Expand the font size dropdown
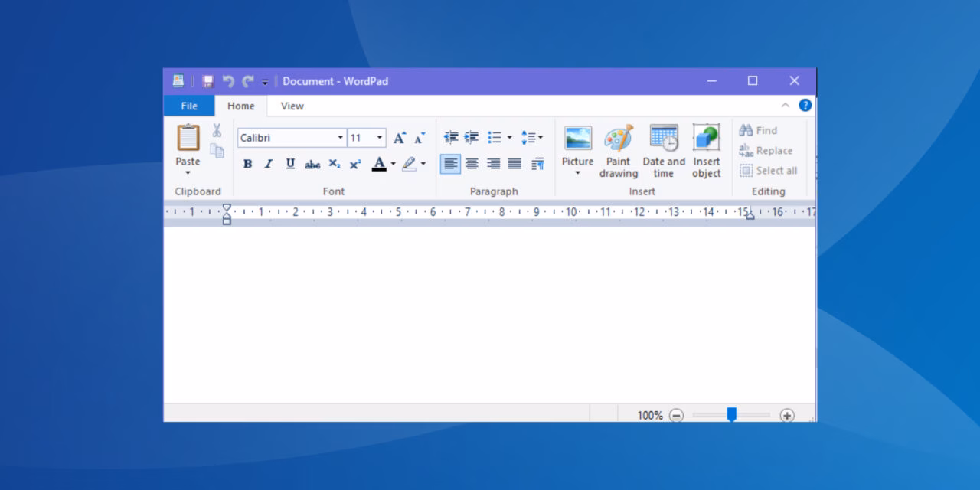This screenshot has width=980, height=490. click(380, 138)
